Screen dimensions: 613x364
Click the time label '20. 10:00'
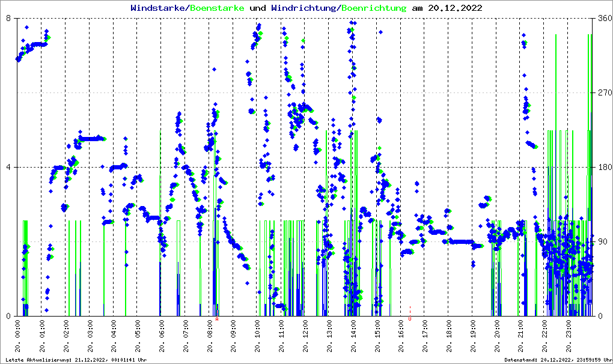click(257, 336)
